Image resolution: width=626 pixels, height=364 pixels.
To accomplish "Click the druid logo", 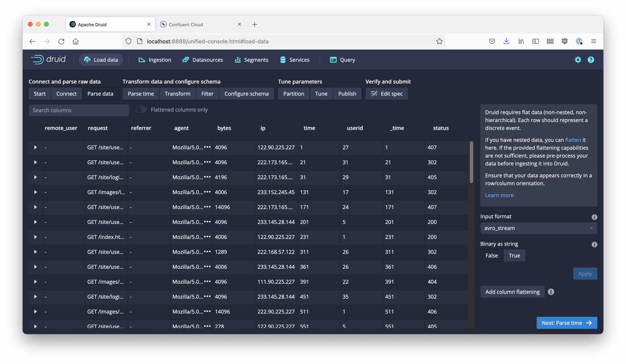I will tap(48, 59).
